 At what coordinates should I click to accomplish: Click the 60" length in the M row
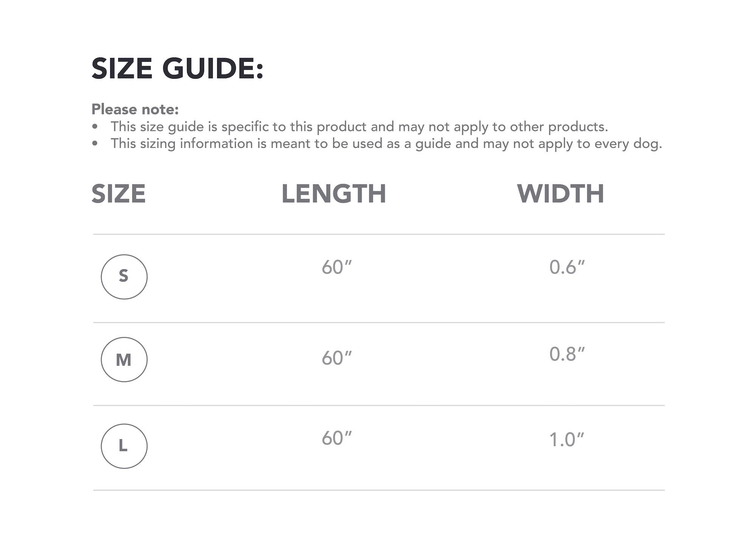tap(336, 358)
